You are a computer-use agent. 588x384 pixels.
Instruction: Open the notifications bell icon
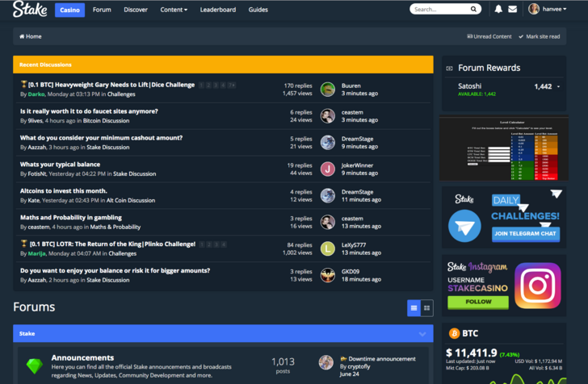click(498, 9)
